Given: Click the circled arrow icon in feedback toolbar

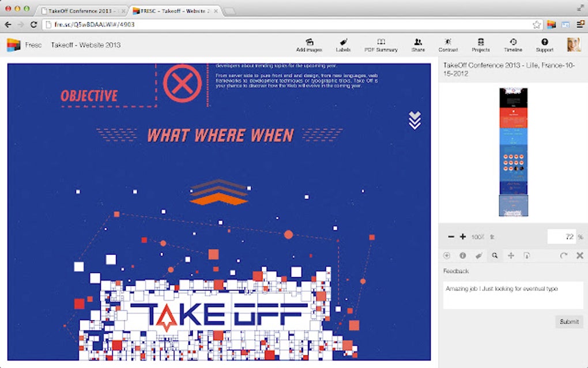Looking at the screenshot, I should pyautogui.click(x=447, y=256).
